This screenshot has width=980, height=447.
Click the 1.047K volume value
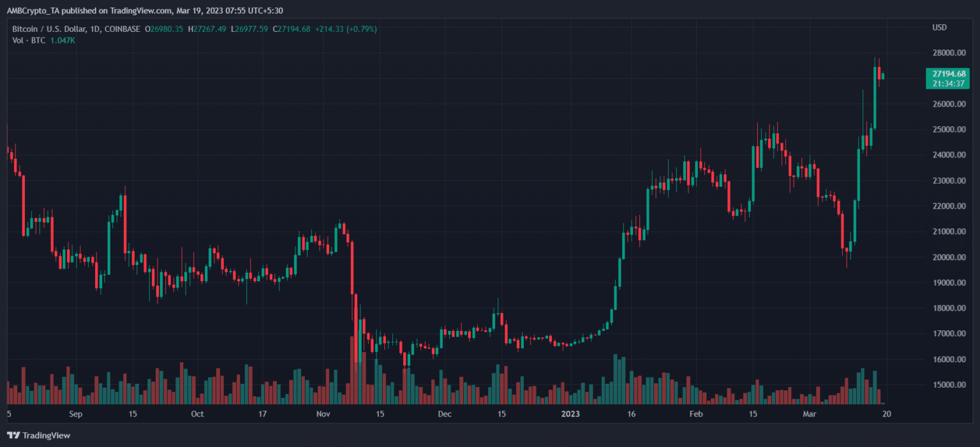[63, 40]
